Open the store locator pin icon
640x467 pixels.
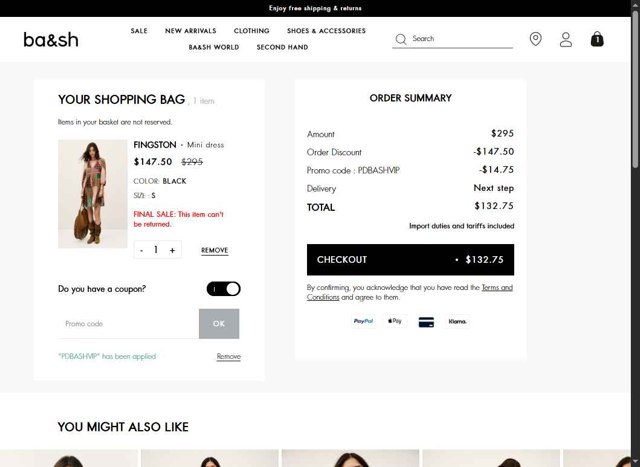click(x=536, y=39)
